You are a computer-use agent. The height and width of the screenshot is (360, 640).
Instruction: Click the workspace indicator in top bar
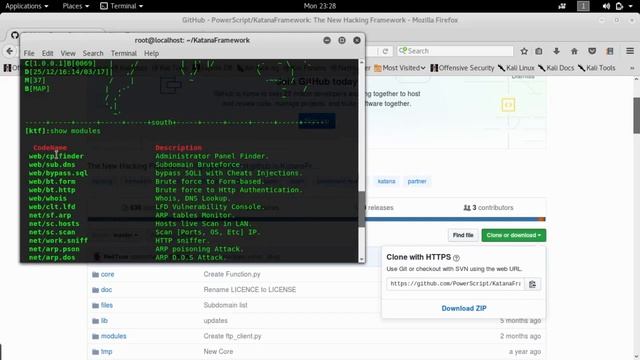pyautogui.click(x=583, y=6)
